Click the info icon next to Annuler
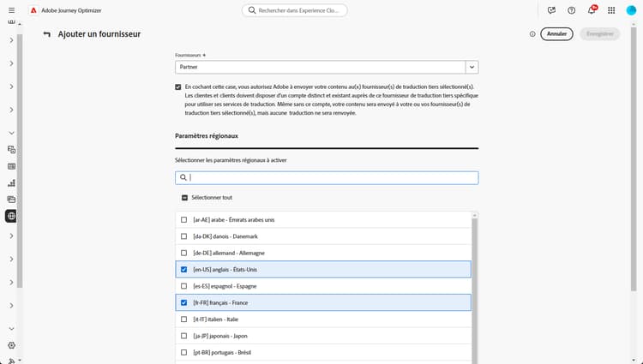 point(532,34)
